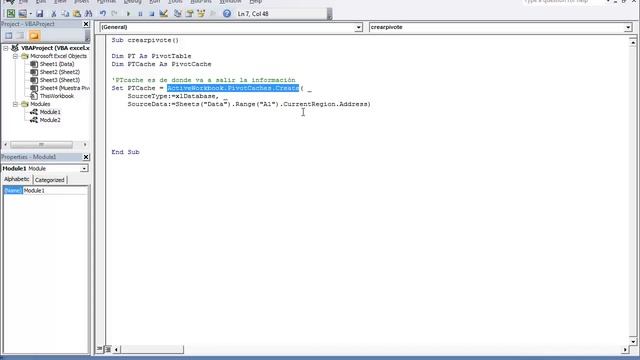The height and width of the screenshot is (360, 640).
Task: Select the Modules folder label
Action: tap(40, 104)
